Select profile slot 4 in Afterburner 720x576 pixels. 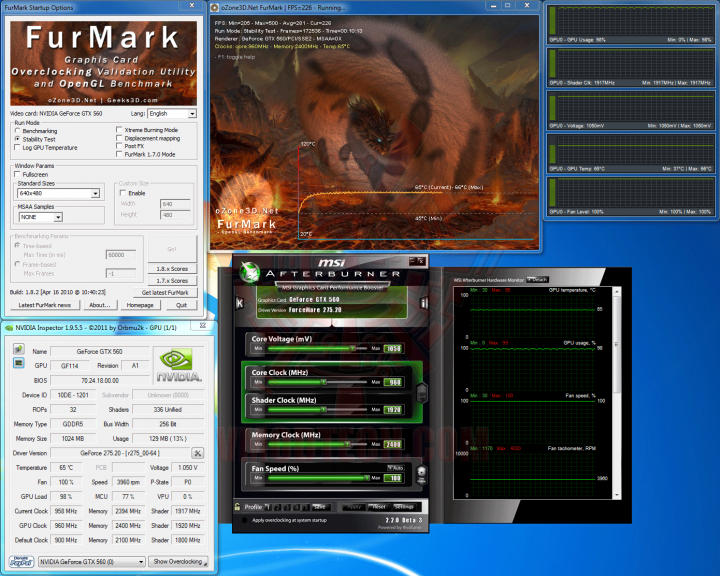[x=297, y=507]
